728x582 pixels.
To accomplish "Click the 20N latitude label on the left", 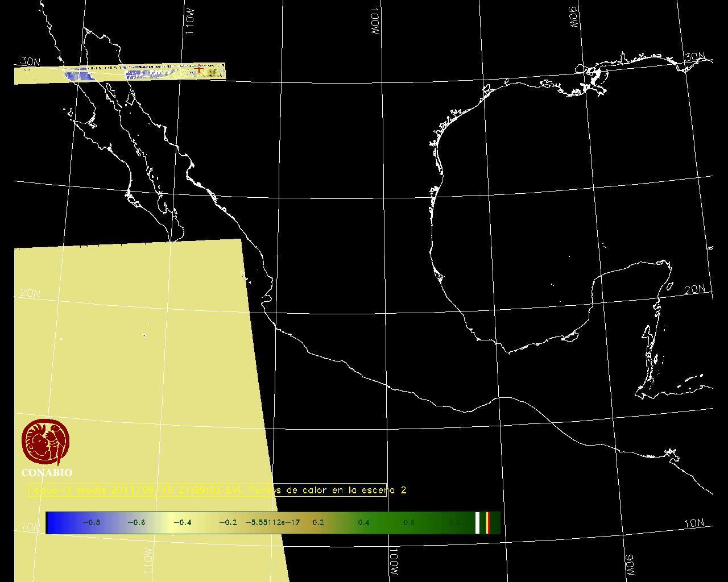I will click(30, 293).
